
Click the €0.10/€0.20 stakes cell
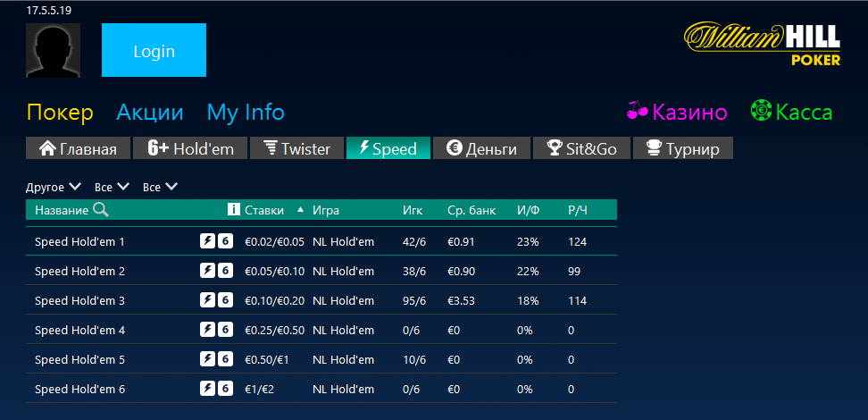(x=274, y=301)
